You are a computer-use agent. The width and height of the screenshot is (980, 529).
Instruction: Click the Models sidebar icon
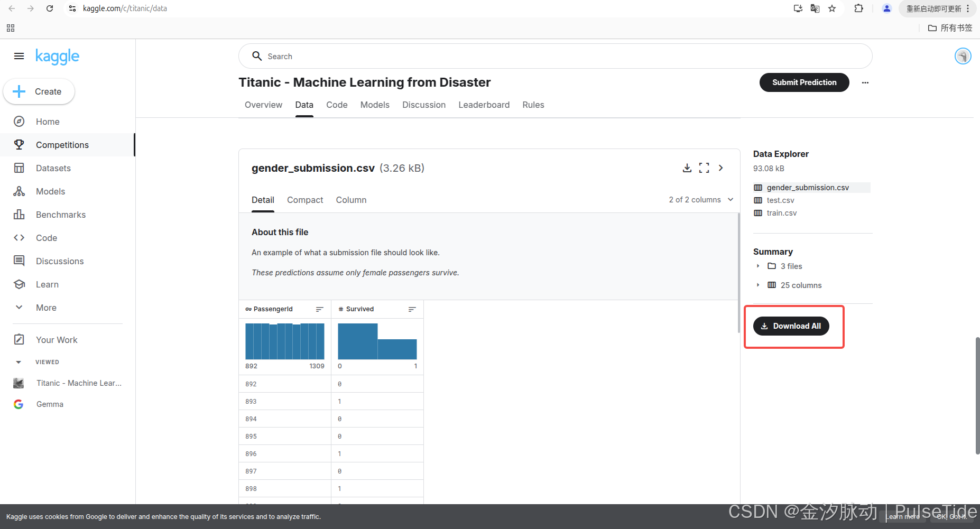(19, 191)
